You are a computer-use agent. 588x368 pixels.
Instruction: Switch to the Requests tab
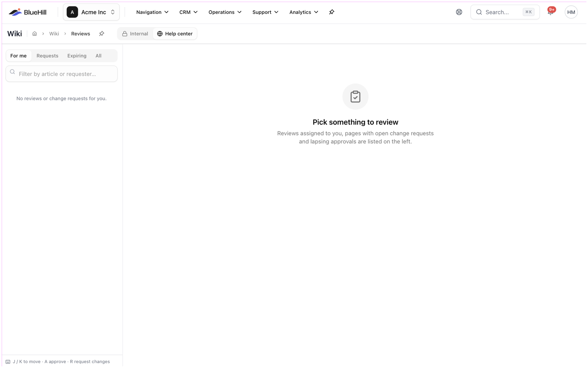[x=47, y=56]
